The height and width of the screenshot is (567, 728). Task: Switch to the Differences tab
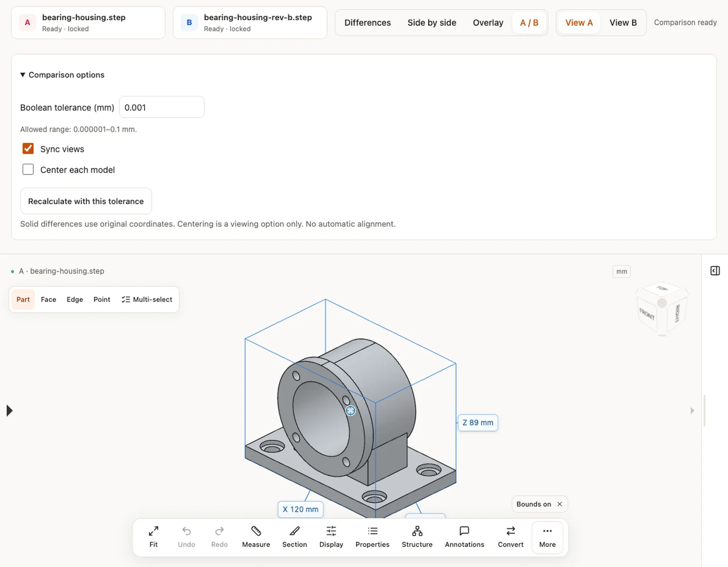point(368,23)
